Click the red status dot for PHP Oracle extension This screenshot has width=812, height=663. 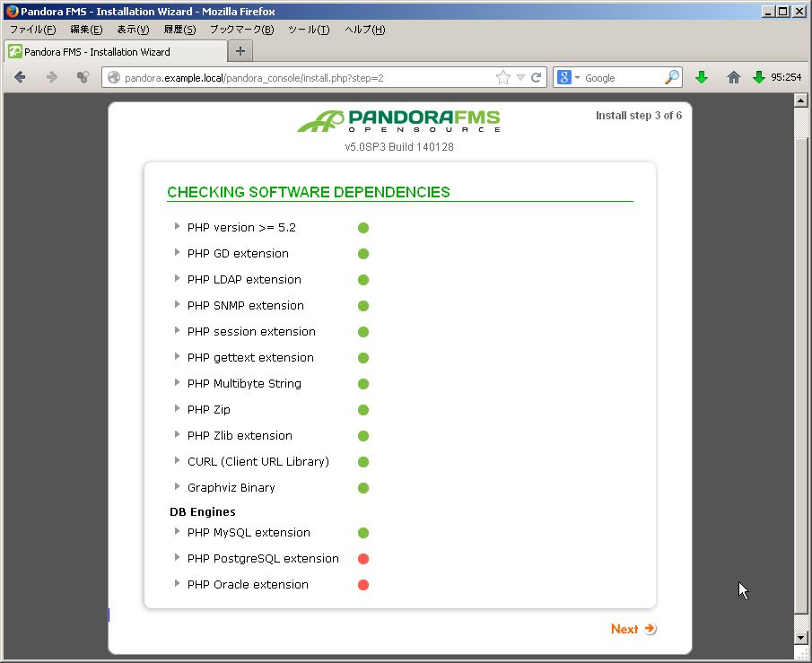(x=363, y=585)
